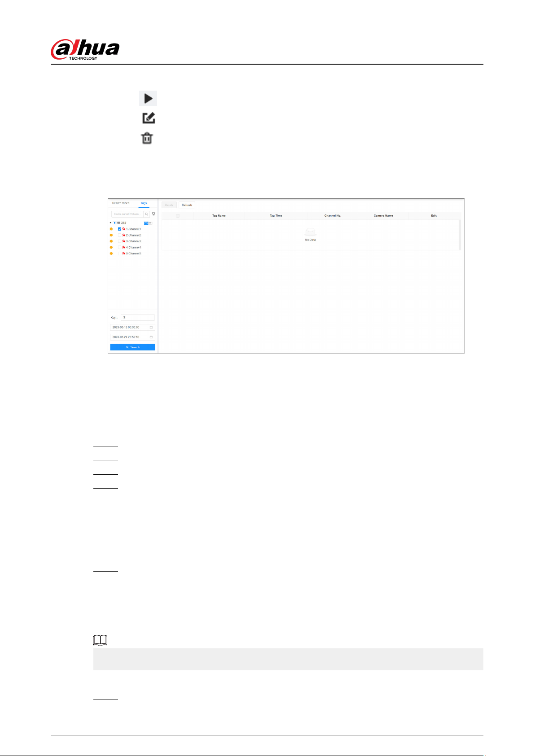Select the 2-Channel2 tree row label

[133, 235]
